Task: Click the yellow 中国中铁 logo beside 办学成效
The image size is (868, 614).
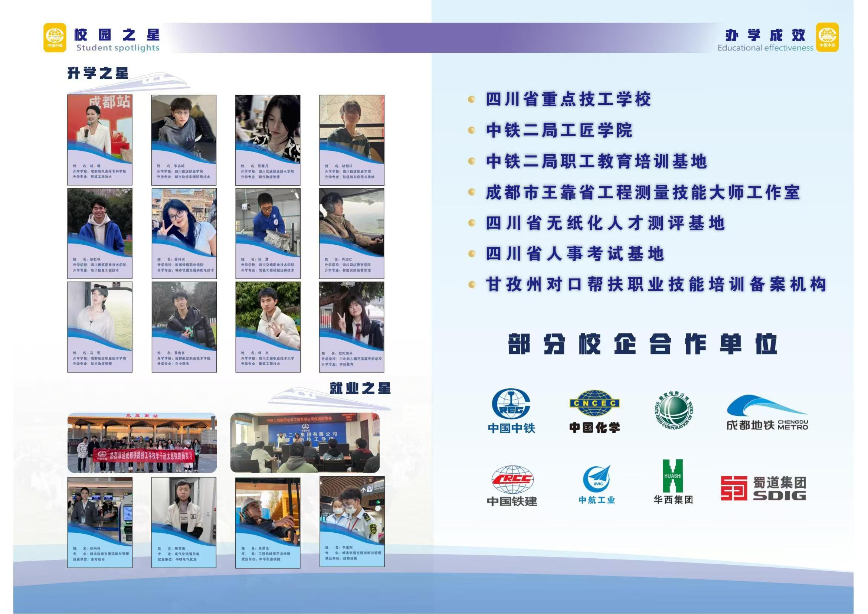Action: [827, 37]
